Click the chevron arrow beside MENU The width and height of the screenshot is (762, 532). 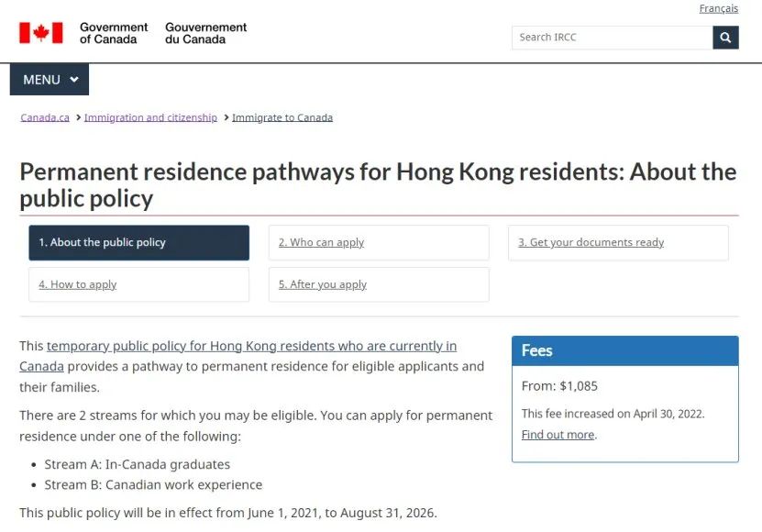(74, 79)
